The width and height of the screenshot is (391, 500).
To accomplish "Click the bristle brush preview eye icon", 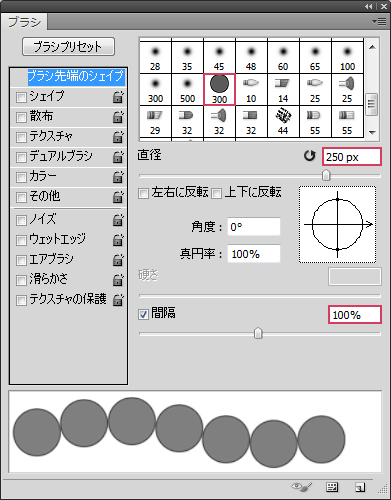I will (x=302, y=487).
